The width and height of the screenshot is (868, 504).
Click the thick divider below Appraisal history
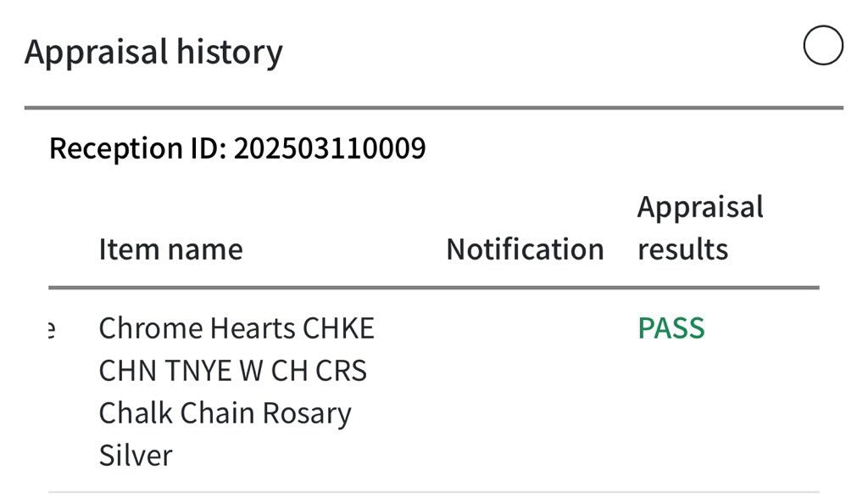click(433, 108)
